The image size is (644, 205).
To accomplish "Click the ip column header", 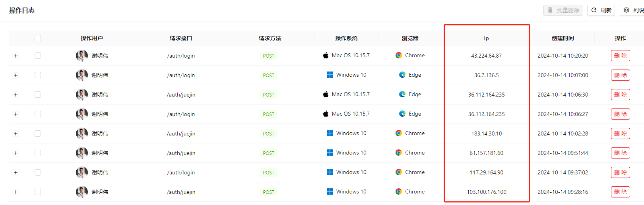I will [486, 38].
